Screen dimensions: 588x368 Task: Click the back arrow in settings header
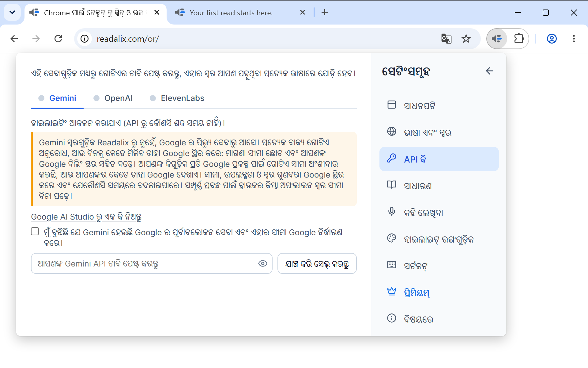490,71
